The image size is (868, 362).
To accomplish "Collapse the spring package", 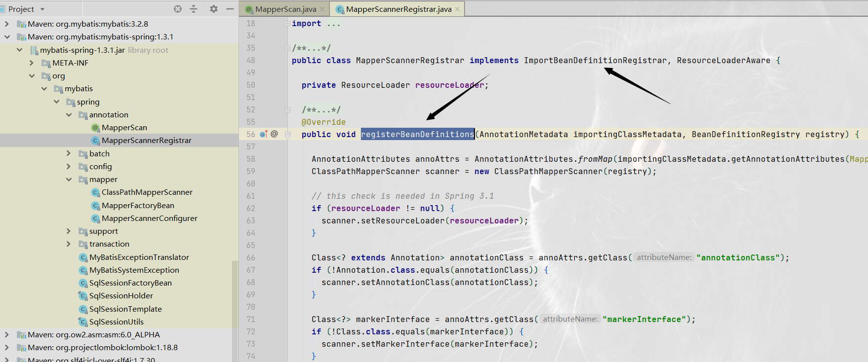I will (56, 102).
